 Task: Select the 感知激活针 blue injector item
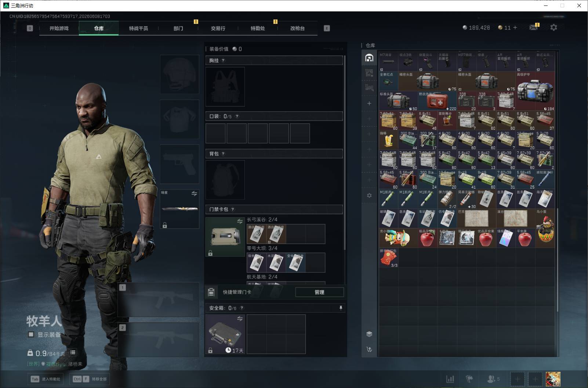(x=545, y=180)
